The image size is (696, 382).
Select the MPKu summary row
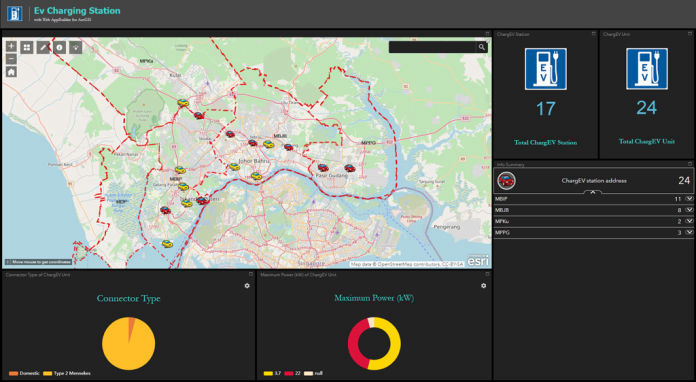coord(594,221)
